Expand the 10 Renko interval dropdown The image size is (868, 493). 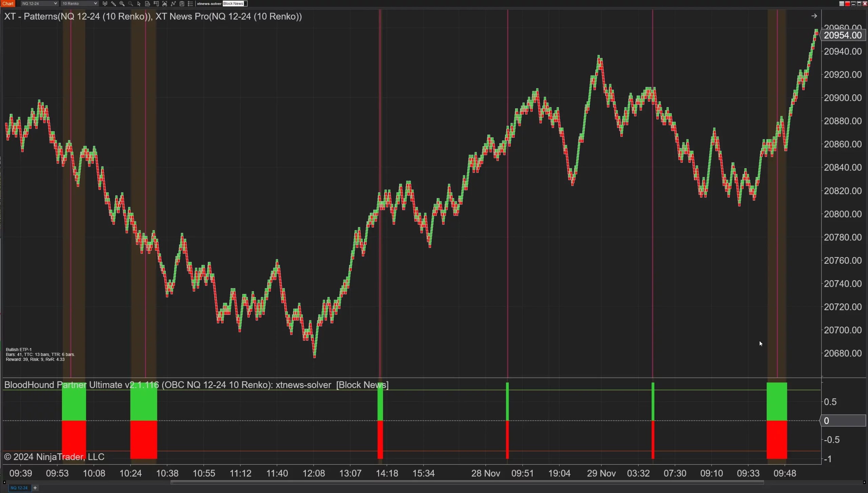point(79,4)
